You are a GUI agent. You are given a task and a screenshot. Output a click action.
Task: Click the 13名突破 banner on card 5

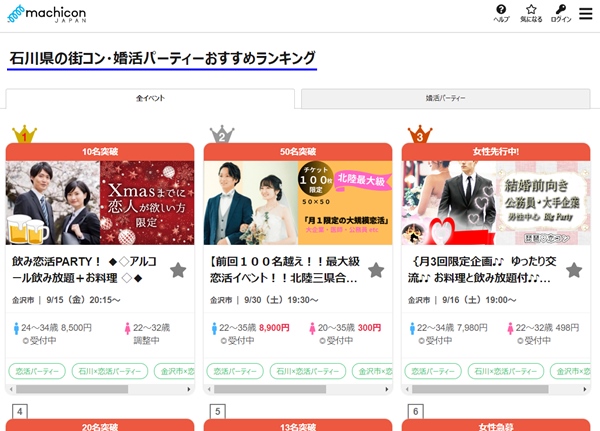coord(298,425)
